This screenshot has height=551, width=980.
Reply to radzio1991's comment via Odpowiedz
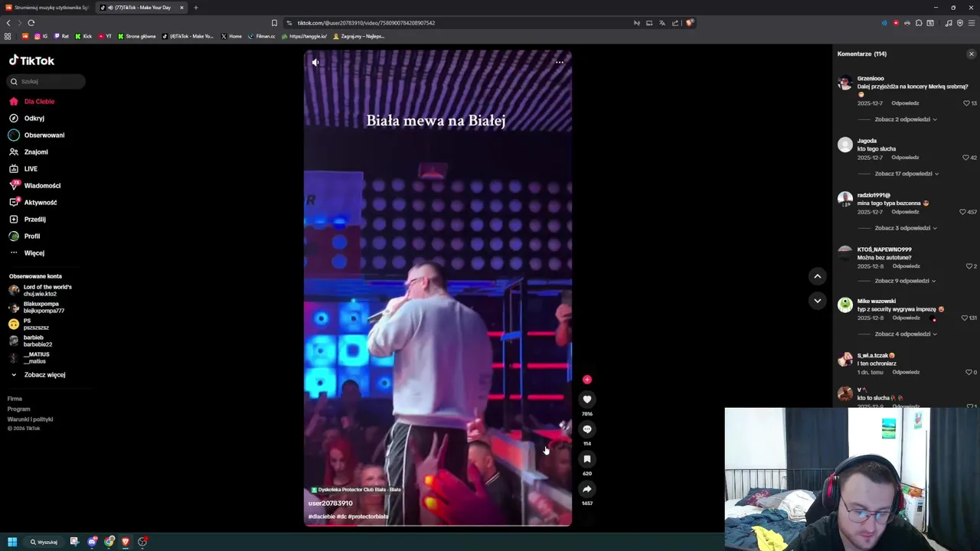[x=905, y=212]
